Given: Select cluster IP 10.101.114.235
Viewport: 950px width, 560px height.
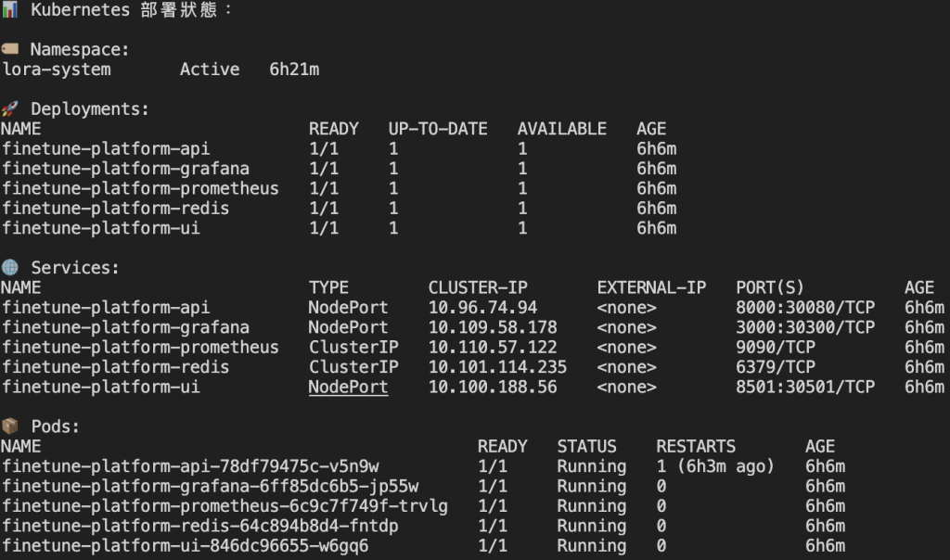Looking at the screenshot, I should pyautogui.click(x=497, y=367).
